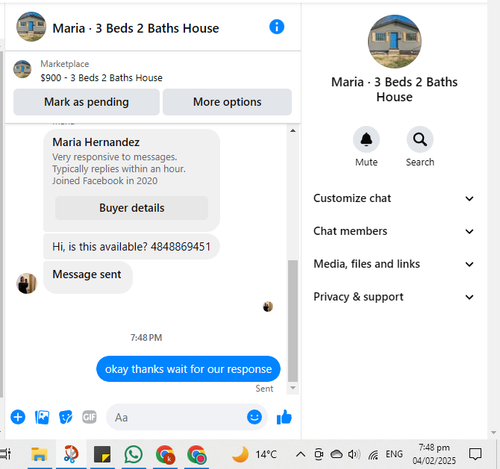This screenshot has width=500, height=469.
Task: Open Wi-Fi network settings in tray
Action: (x=373, y=454)
